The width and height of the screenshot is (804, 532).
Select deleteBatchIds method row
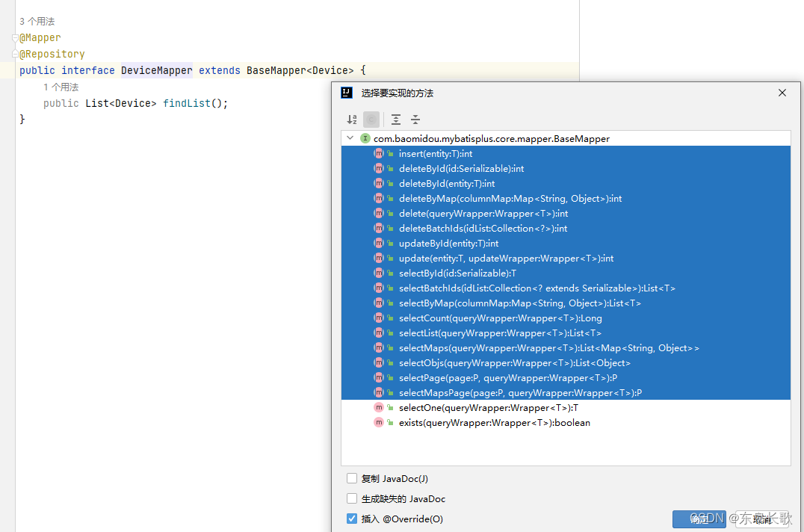(566, 228)
